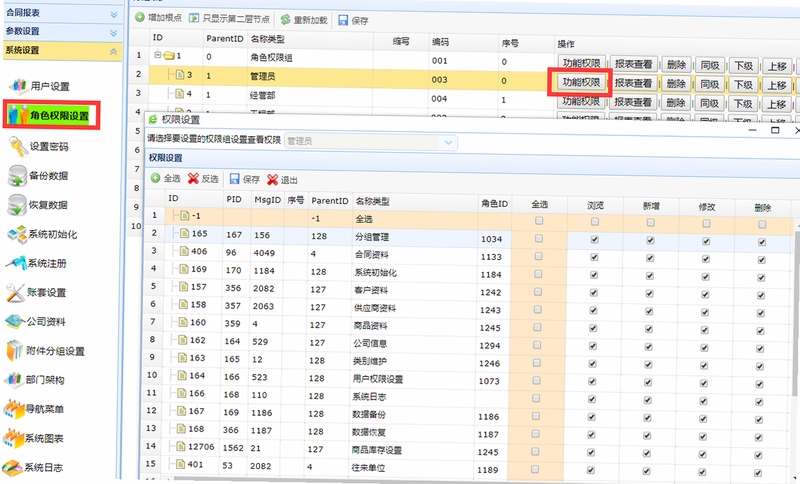Click the 名称类型 column header in 权限设置
This screenshot has height=484, width=800.
[x=372, y=201]
